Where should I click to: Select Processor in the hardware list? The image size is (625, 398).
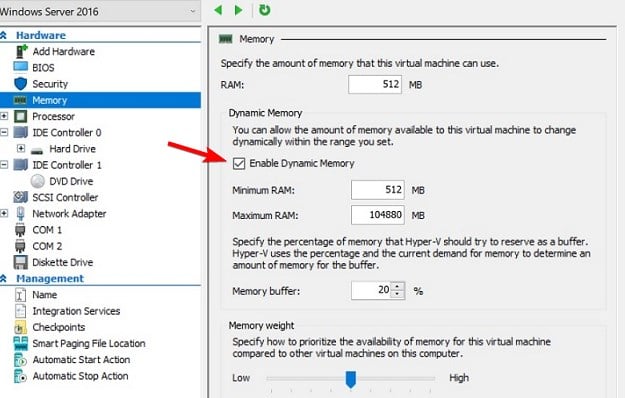pos(53,116)
